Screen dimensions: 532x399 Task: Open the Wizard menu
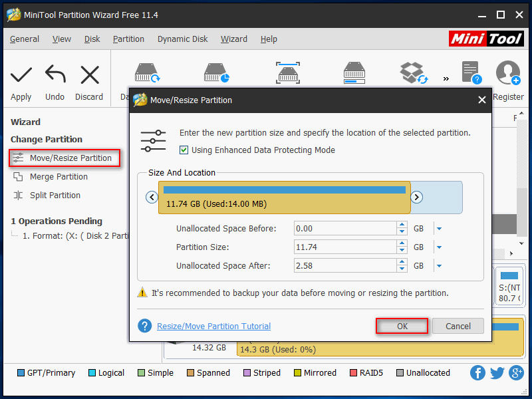[x=234, y=39]
